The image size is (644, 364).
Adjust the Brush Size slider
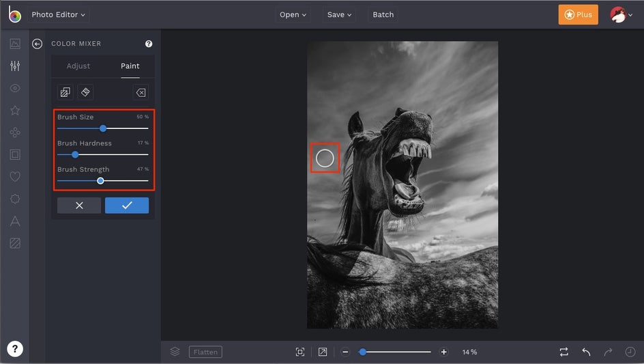[103, 128]
